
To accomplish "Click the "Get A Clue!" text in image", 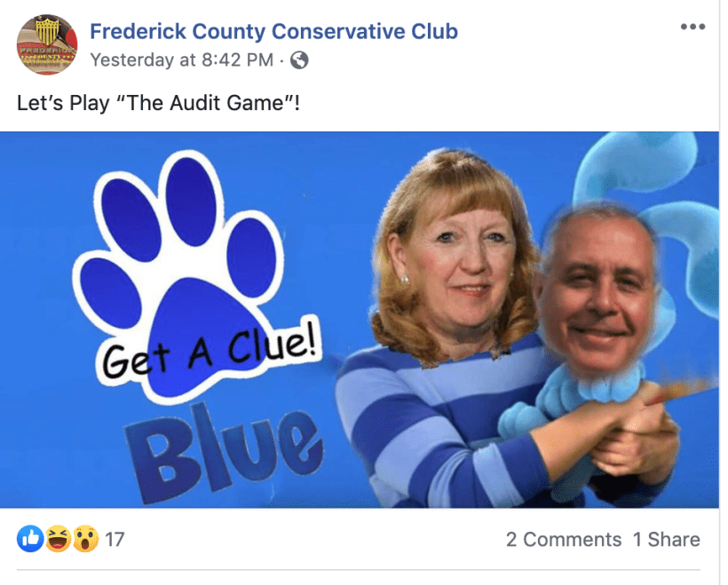I will 210,351.
